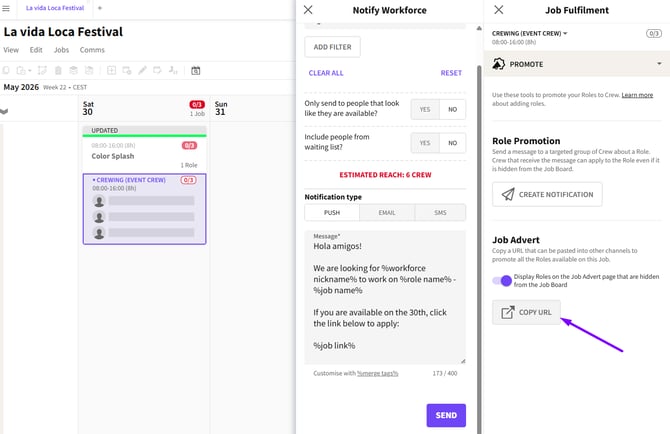Open the Comms menu
670x434 pixels.
point(92,50)
